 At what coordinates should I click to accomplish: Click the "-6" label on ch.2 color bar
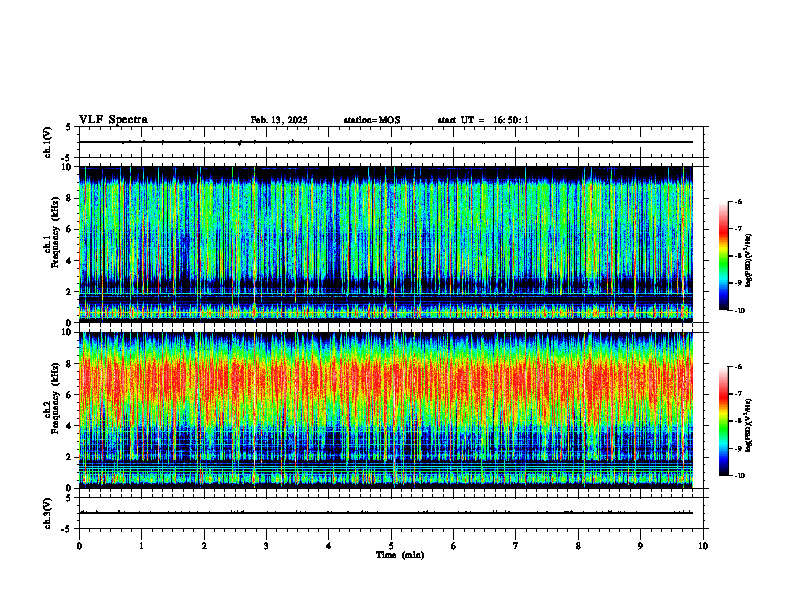pyautogui.click(x=738, y=367)
